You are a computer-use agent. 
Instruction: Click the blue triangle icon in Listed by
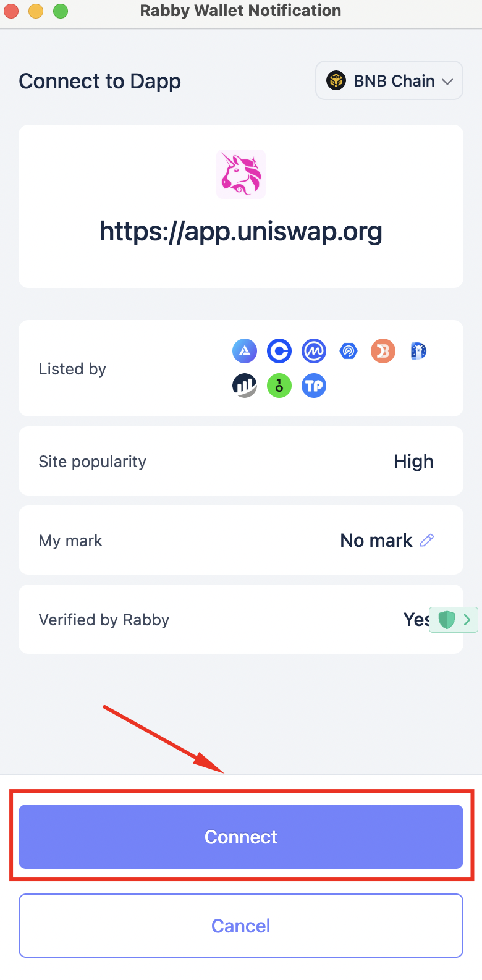[x=245, y=352]
